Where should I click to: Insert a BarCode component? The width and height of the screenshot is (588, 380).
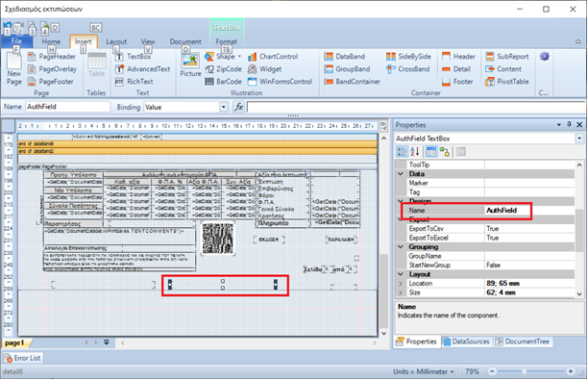224,82
